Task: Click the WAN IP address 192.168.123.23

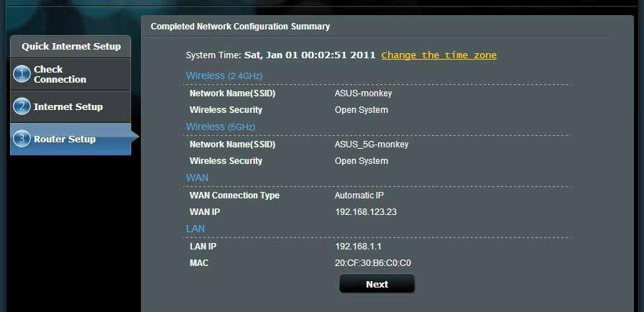Action: [x=366, y=212]
